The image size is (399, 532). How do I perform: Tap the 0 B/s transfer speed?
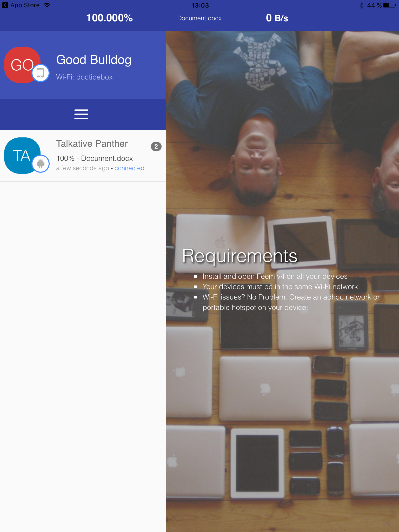[x=277, y=18]
